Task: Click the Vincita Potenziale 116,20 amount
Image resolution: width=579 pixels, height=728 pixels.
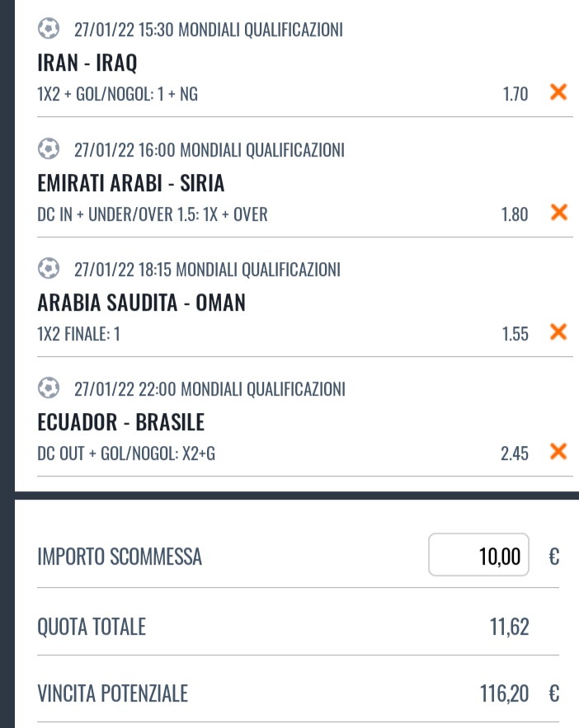Action: point(504,693)
